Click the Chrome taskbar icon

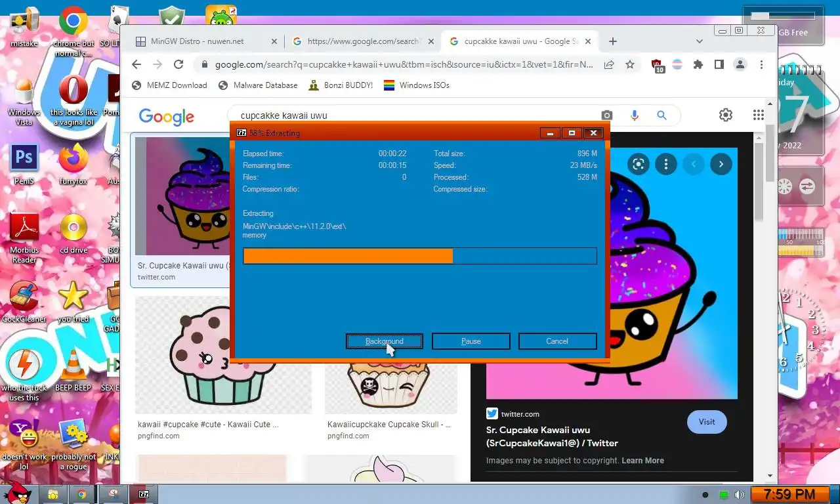point(81,494)
